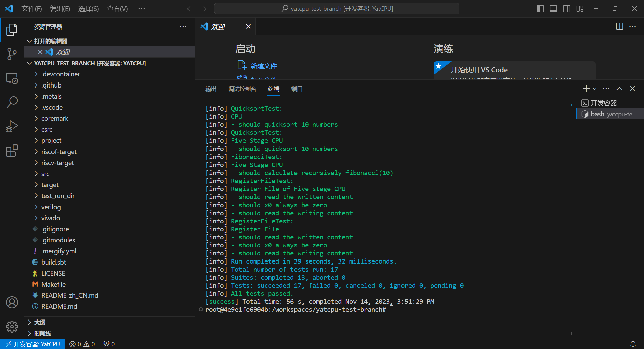Split the editor to the right
Image resolution: width=644 pixels, height=349 pixels.
(x=619, y=26)
